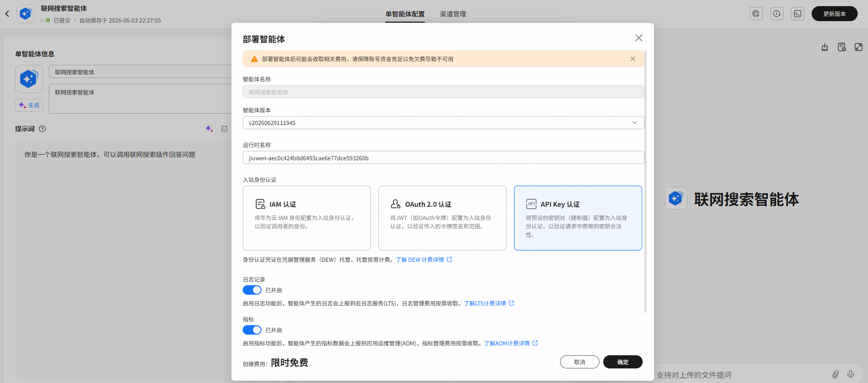Open the external-link icon after LTS计费详情
This screenshot has height=383, width=868.
[512, 303]
